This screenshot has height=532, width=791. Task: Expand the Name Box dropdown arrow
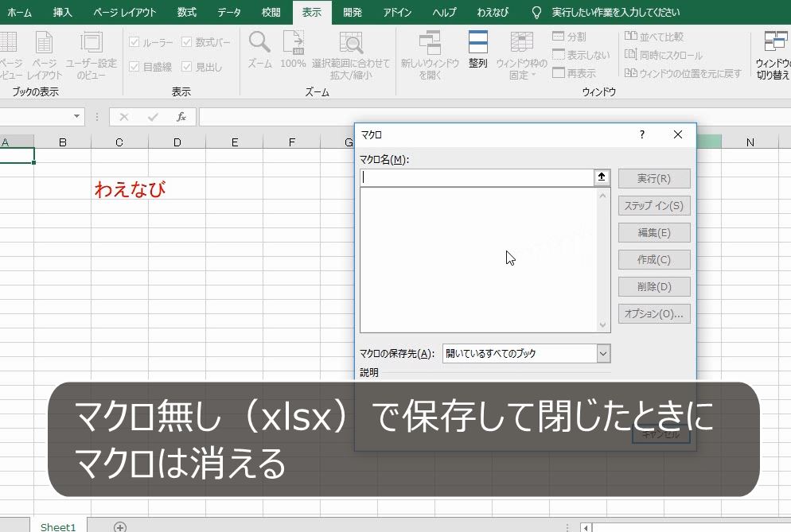coord(76,116)
